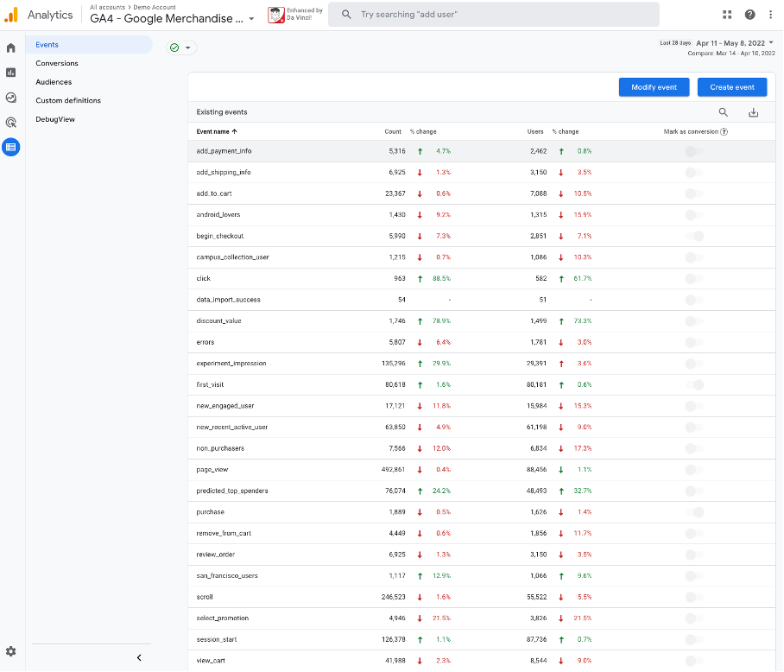
Task: Click the Admin gear icon
Action: (11, 651)
